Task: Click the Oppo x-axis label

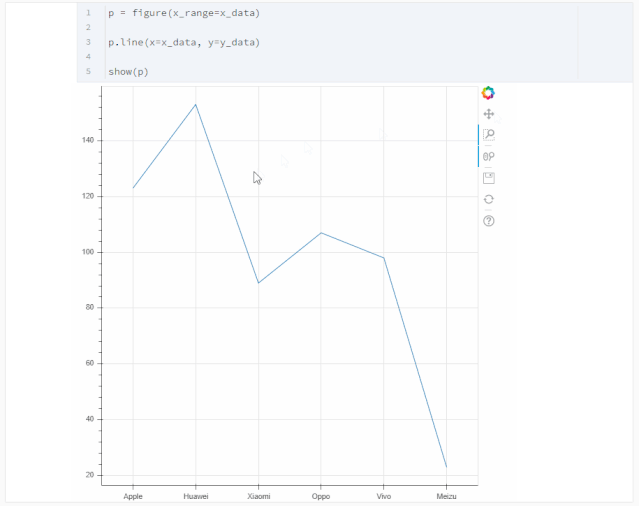Action: (x=321, y=496)
